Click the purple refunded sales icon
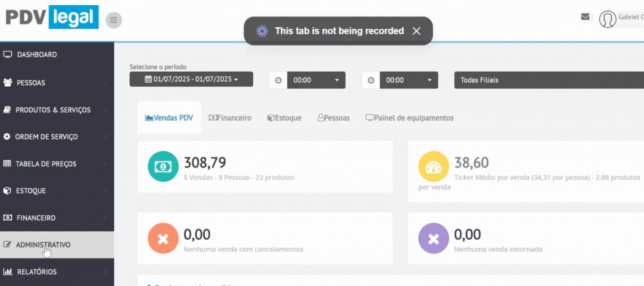644x286 pixels. [x=433, y=238]
